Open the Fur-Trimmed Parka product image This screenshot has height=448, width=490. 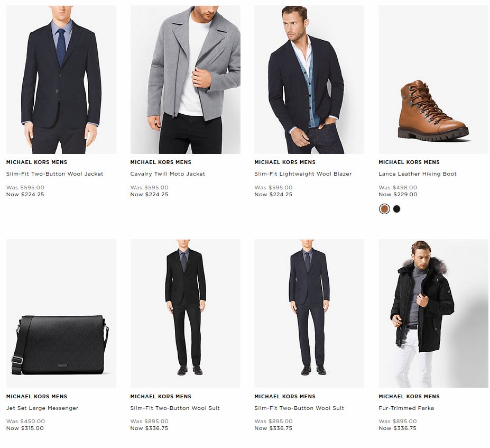(433, 314)
